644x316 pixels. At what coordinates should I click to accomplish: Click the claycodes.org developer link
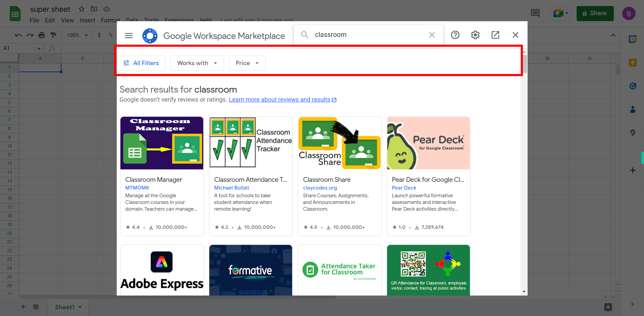point(320,188)
